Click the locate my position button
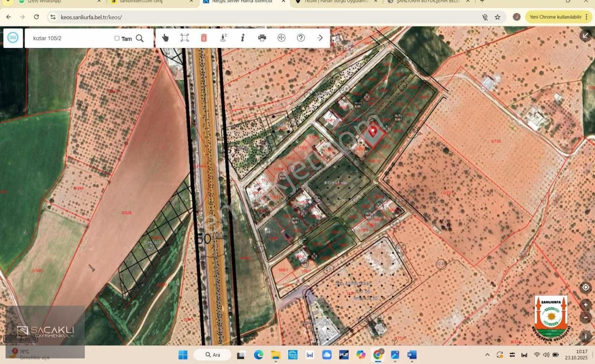This screenshot has width=595, height=364. tap(585, 287)
